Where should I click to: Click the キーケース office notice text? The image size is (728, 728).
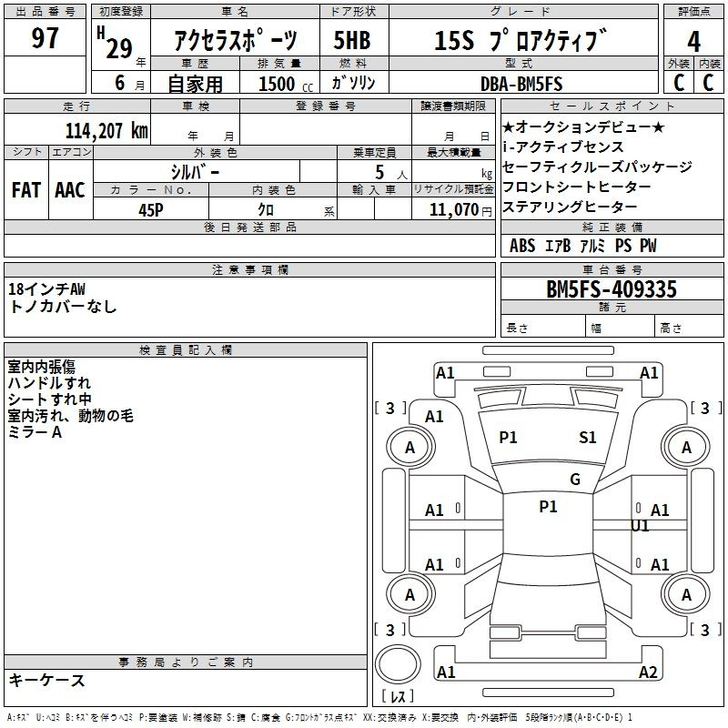(46, 681)
